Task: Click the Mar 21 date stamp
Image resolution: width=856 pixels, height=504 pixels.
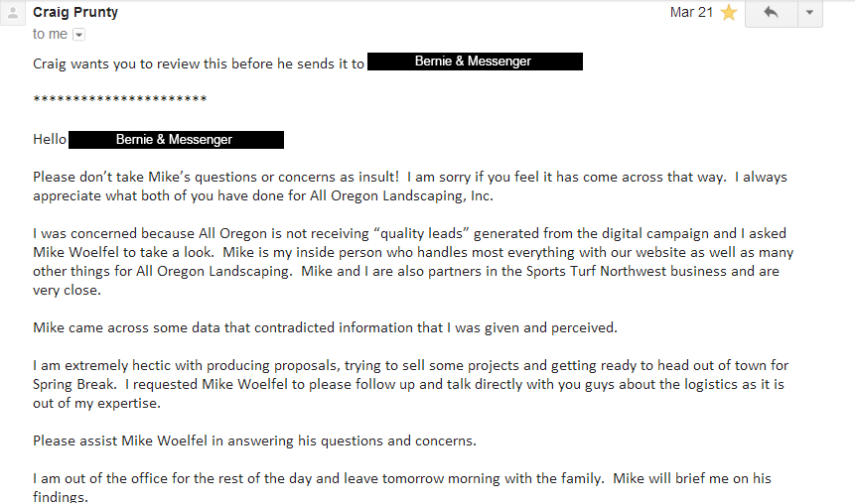Action: click(691, 12)
